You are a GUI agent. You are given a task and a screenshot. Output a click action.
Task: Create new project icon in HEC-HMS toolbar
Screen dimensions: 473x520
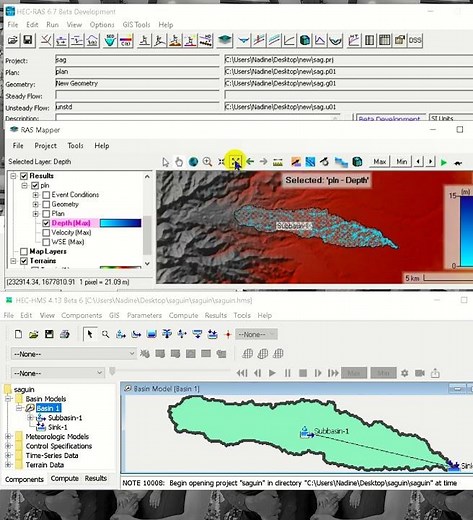tap(18, 334)
